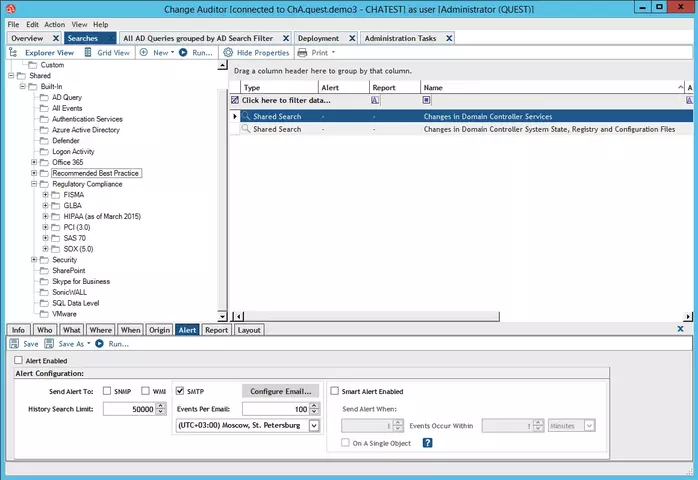Click the filter row edit icon
This screenshot has height=480, width=698.
(x=235, y=100)
